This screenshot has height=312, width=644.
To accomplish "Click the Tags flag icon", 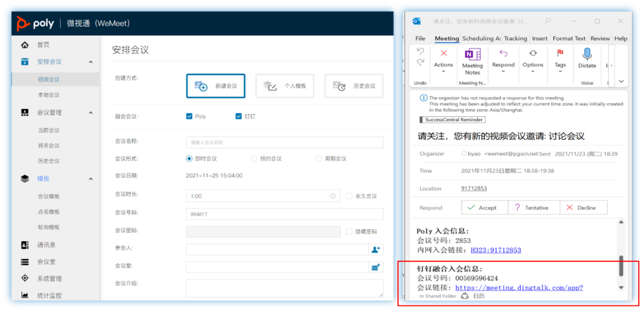I will (560, 53).
